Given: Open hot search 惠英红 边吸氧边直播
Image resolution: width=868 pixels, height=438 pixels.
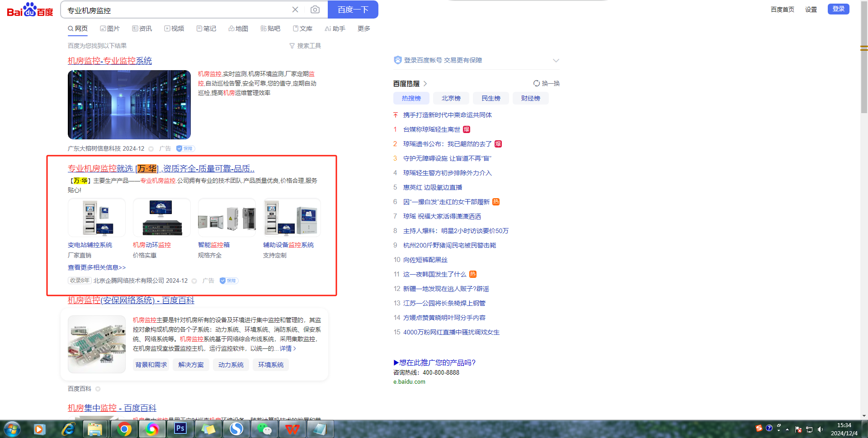Looking at the screenshot, I should click(433, 187).
